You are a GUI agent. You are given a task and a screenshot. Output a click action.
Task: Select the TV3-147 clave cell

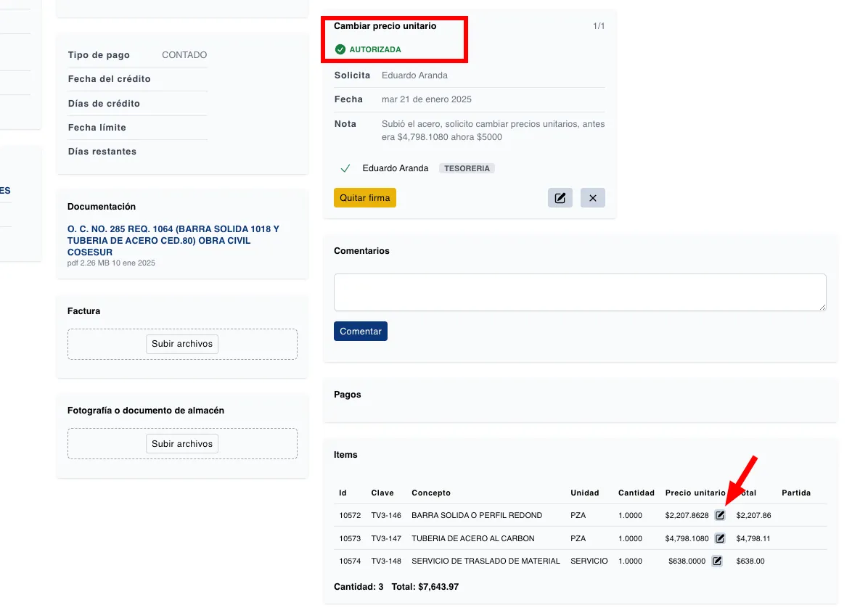coord(386,538)
